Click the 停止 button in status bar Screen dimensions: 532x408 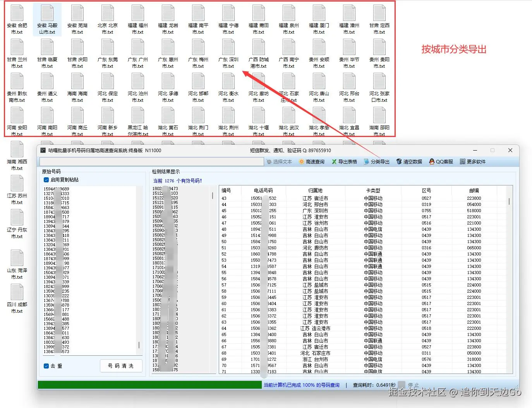point(409,385)
